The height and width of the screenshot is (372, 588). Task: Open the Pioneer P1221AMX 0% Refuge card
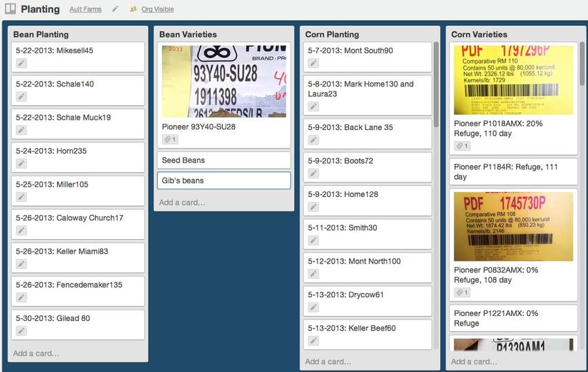(x=513, y=318)
